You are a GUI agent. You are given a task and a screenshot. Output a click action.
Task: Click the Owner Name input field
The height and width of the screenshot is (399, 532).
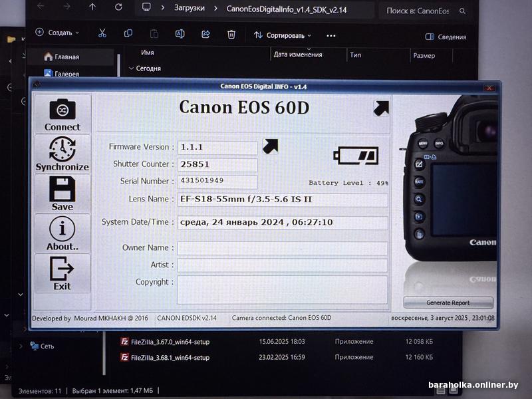pyautogui.click(x=282, y=248)
